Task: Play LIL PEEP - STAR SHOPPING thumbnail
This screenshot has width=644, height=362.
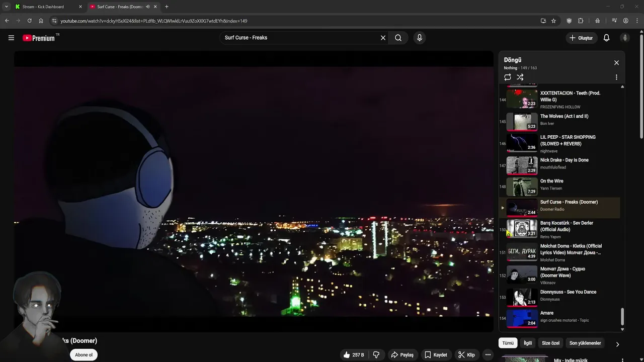Action: coord(522,142)
